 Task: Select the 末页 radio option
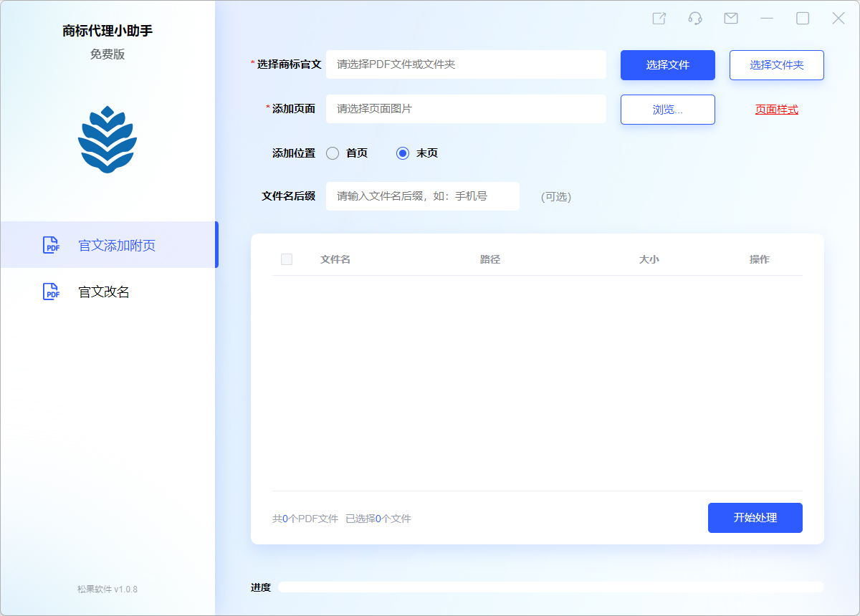point(401,153)
